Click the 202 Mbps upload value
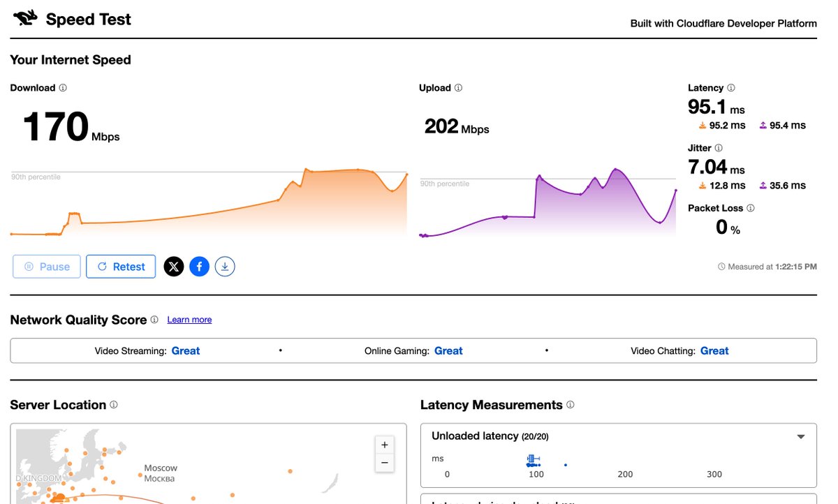Viewport: 838px width, 504px height. point(457,126)
